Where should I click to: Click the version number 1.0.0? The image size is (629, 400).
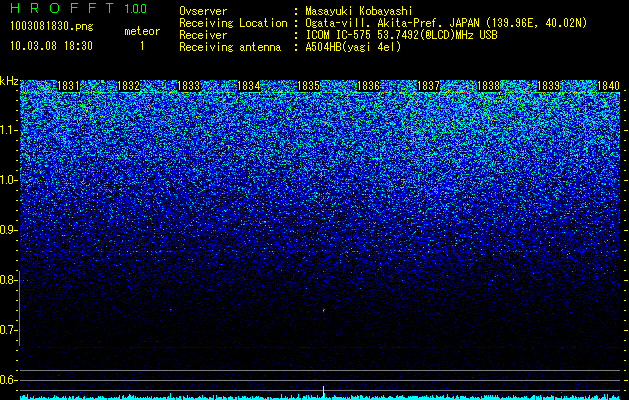click(x=135, y=9)
